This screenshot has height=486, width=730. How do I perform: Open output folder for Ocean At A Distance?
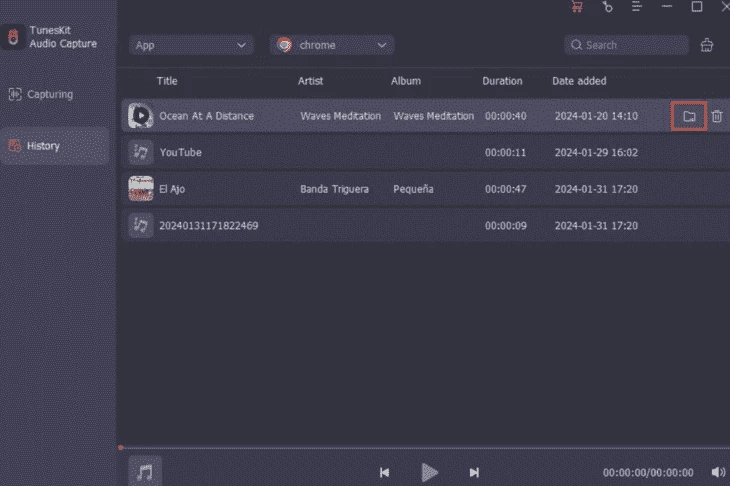tap(688, 117)
